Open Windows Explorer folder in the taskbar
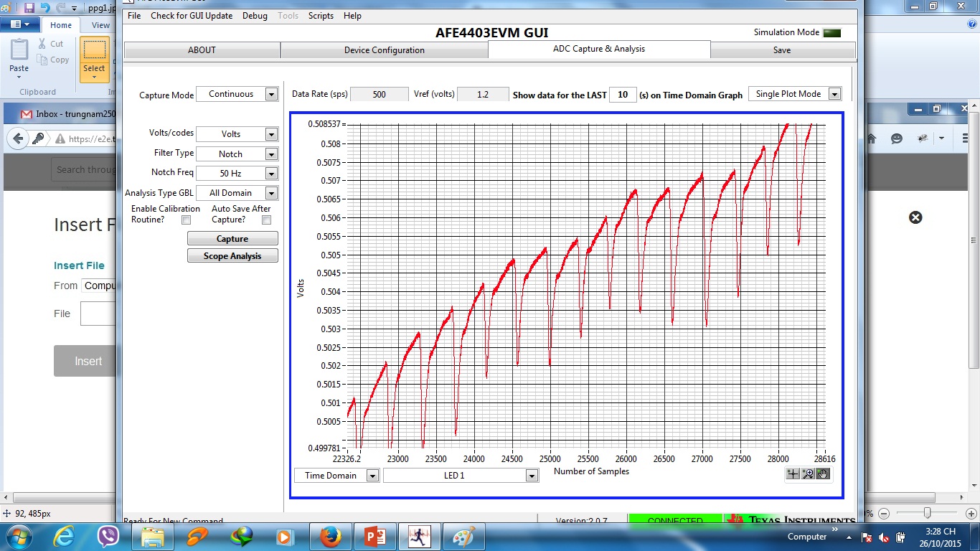 (x=153, y=536)
